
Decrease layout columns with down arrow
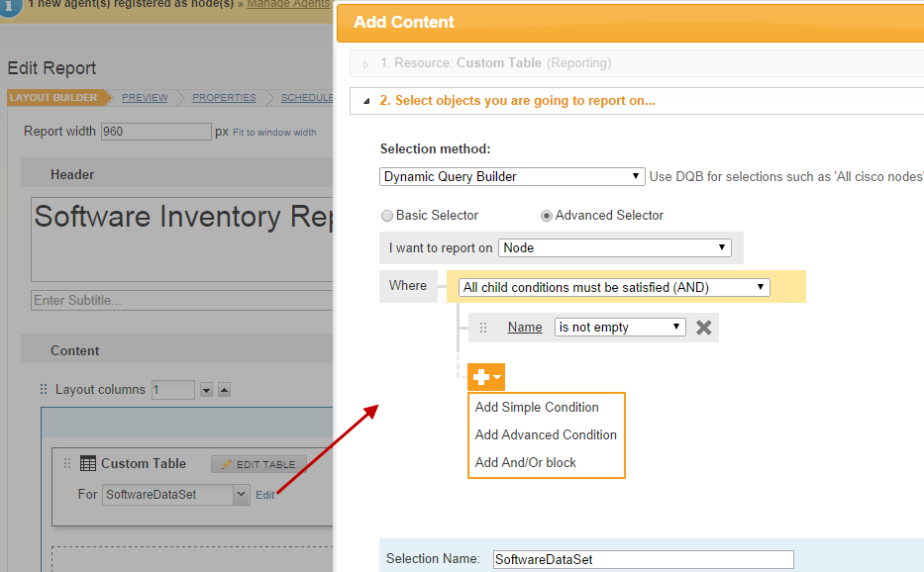206,390
